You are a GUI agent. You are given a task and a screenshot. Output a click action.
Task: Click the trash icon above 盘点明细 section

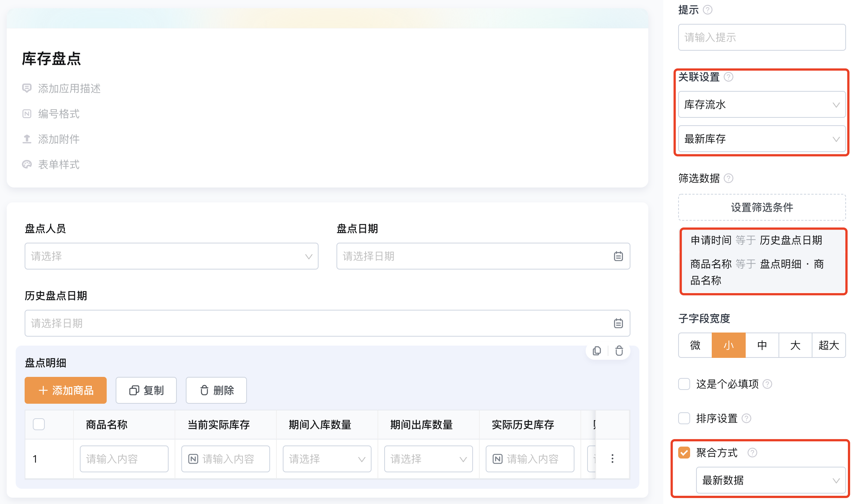coord(619,351)
